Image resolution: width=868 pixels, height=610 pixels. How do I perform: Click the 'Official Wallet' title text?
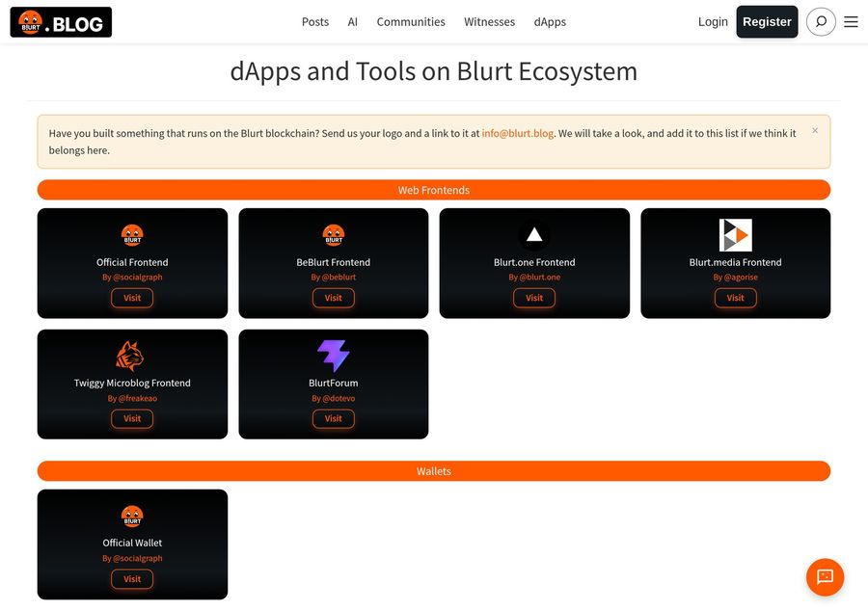(132, 544)
